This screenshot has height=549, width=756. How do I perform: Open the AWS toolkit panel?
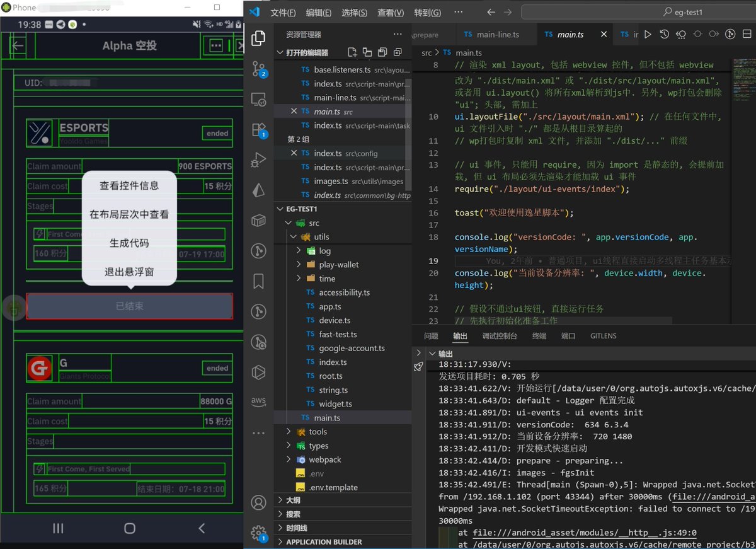(x=258, y=402)
